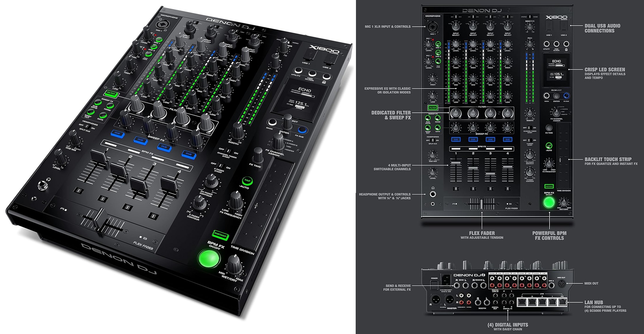The image size is (644, 334).
Task: Click quarter-inch headphone jack in top-view diagram
Action: point(433,194)
